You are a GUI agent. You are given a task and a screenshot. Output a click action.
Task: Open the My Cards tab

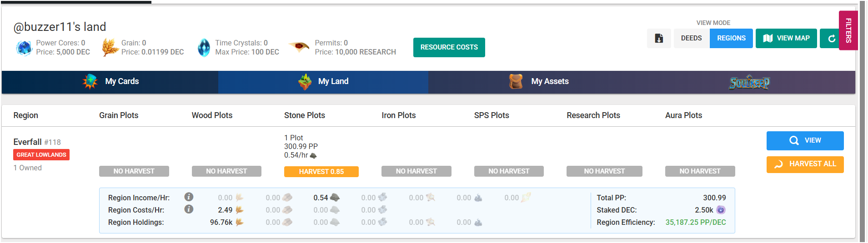(x=110, y=82)
